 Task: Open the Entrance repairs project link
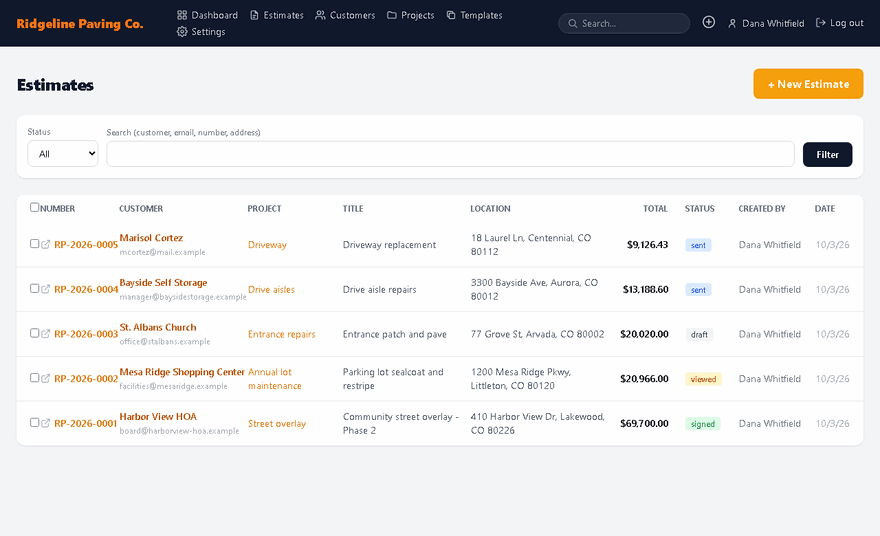282,334
